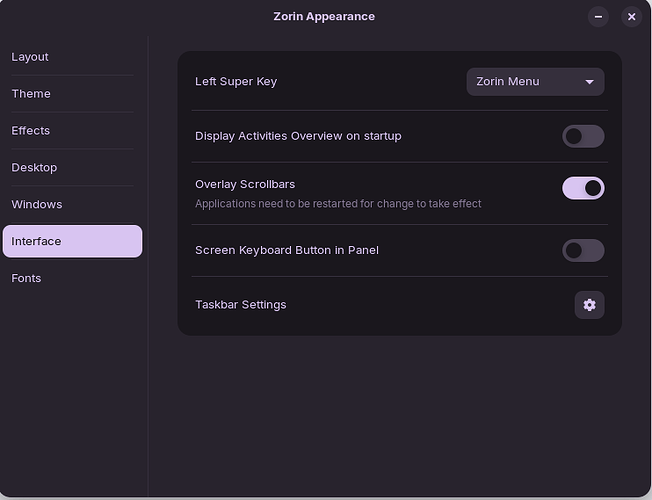This screenshot has height=500, width=652.
Task: Open Left Super Key dropdown
Action: [535, 82]
